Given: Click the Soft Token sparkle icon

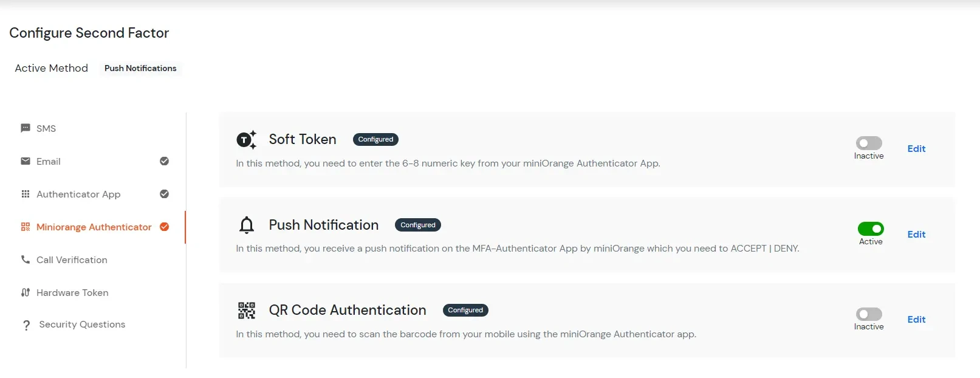Looking at the screenshot, I should point(247,139).
